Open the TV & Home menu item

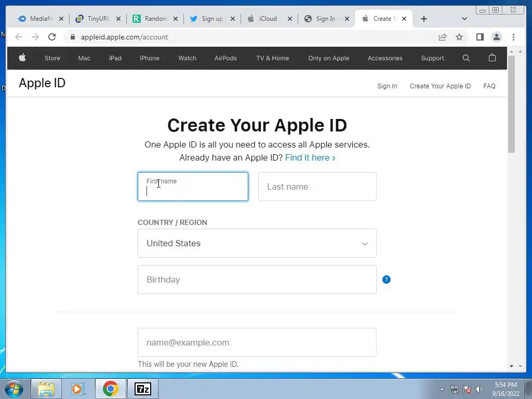point(272,58)
